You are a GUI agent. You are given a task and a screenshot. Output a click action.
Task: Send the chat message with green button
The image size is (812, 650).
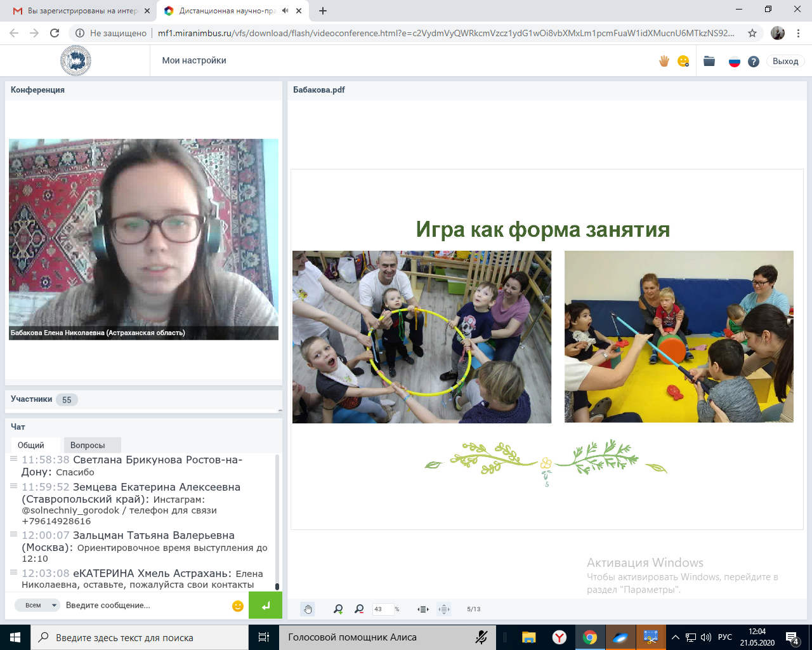pos(265,605)
